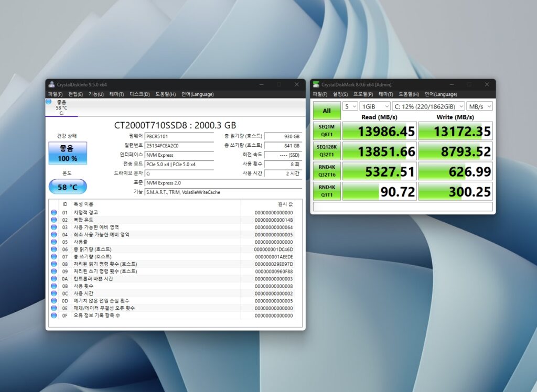Image resolution: width=537 pixels, height=392 pixels.
Task: Click the total host reads field 930 GB
Action: coord(283,136)
